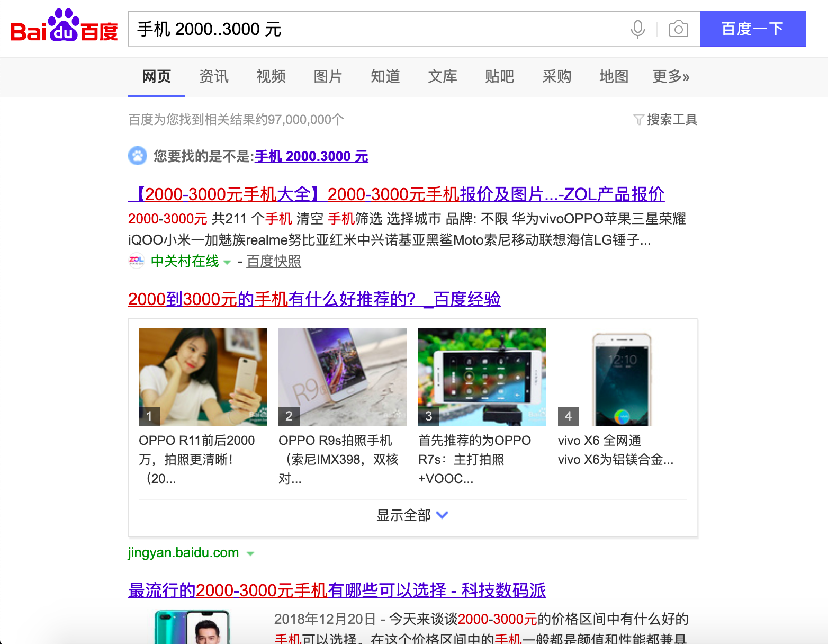The height and width of the screenshot is (644, 828).
Task: Activate voice search microphone icon
Action: coord(638,29)
